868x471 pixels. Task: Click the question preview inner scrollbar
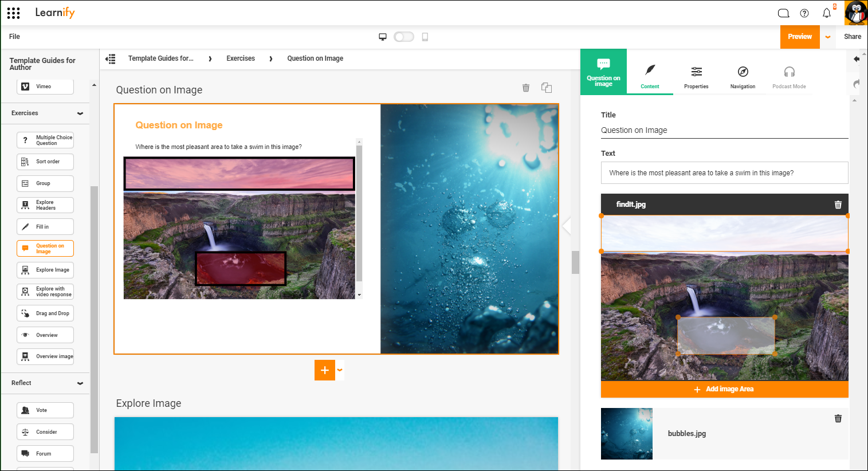pyautogui.click(x=359, y=213)
